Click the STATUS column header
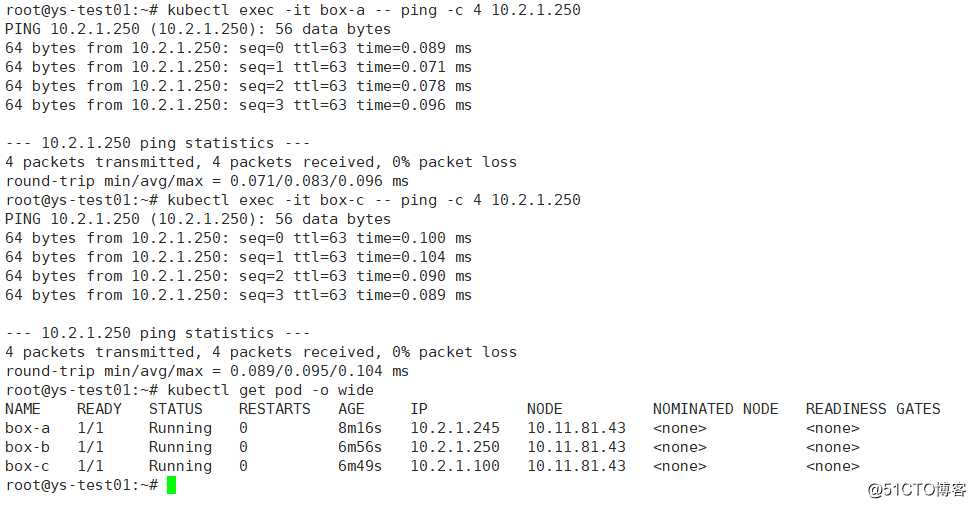 click(176, 409)
